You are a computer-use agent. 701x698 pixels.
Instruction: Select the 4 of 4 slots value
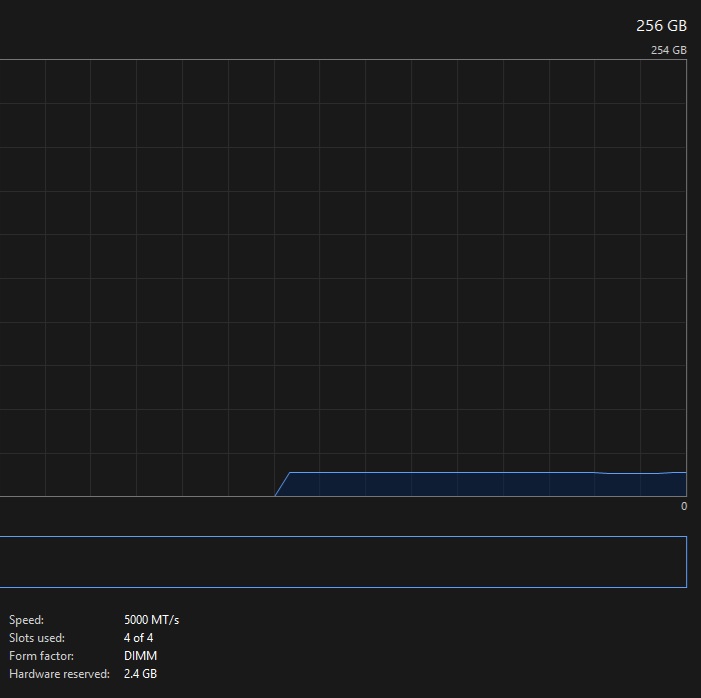pyautogui.click(x=139, y=638)
